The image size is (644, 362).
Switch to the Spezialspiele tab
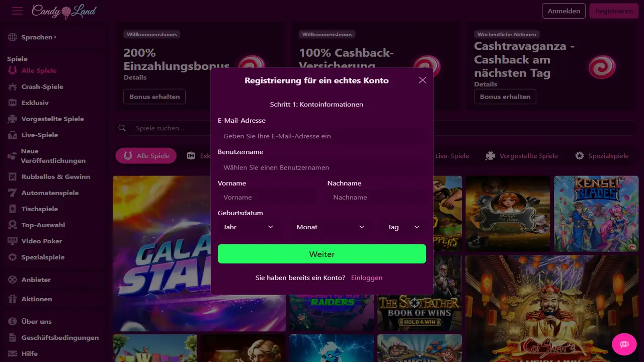(602, 156)
